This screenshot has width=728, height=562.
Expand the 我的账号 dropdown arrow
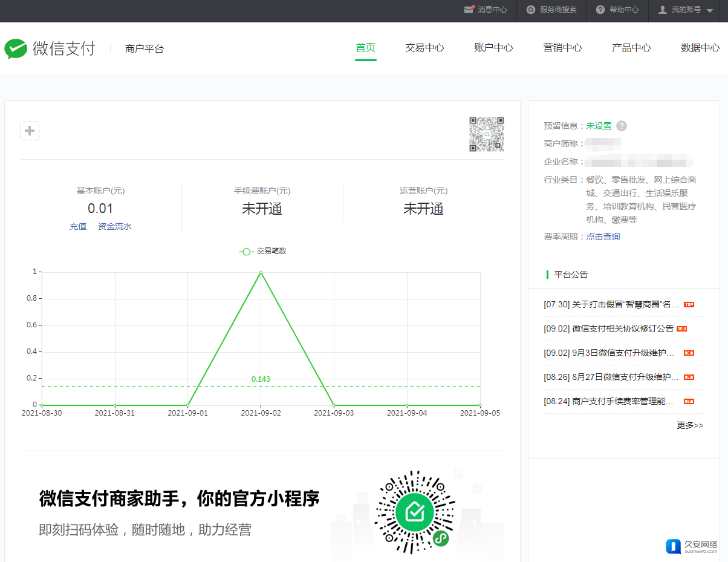(x=710, y=10)
